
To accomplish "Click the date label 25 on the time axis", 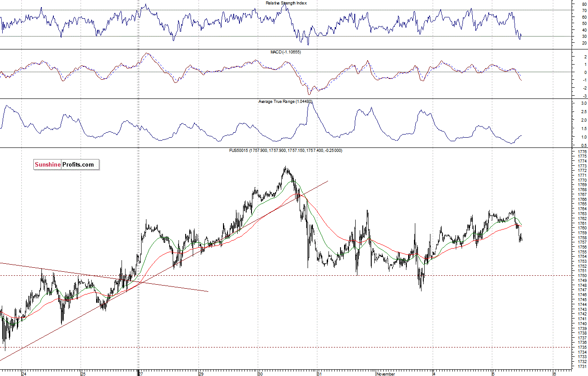I will tap(83, 374).
